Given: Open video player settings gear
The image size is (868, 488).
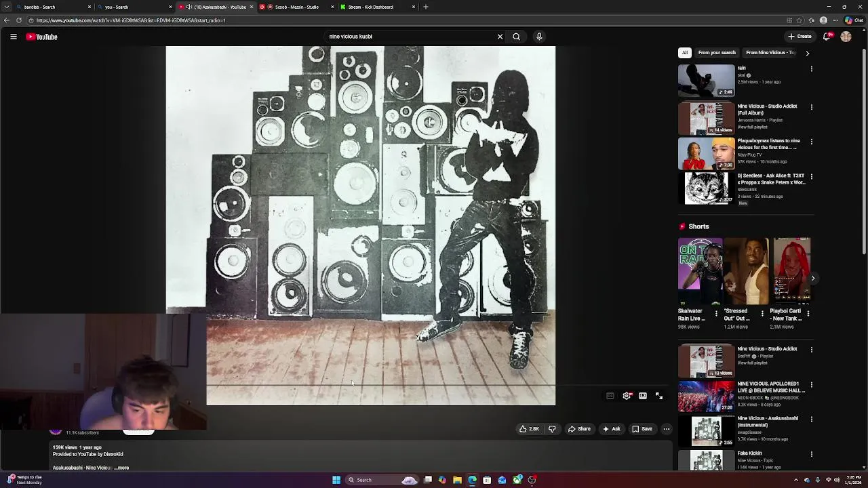Looking at the screenshot, I should point(627,396).
